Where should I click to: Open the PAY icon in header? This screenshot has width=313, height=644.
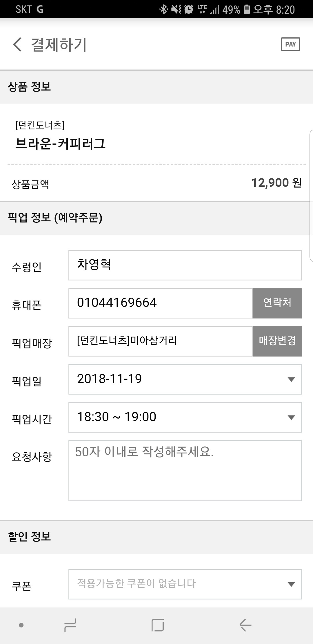(290, 44)
